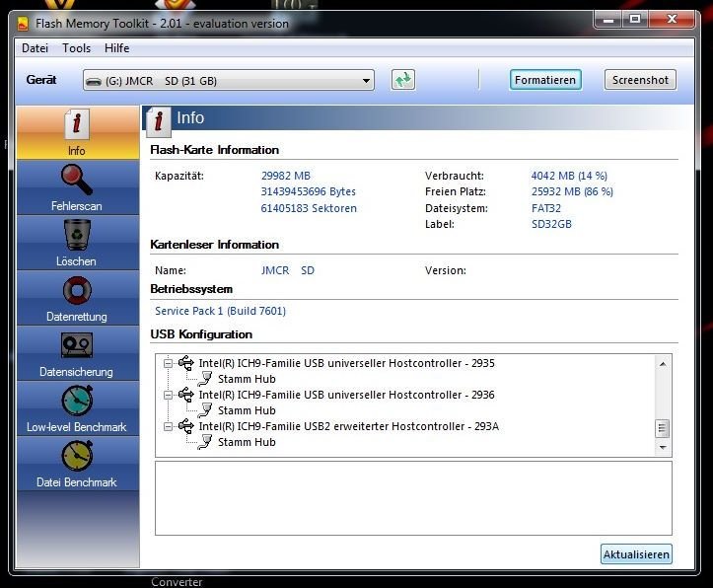Select the ICH9 universeller Hostcontroller 2935 row
This screenshot has width=713, height=588.
pos(346,363)
